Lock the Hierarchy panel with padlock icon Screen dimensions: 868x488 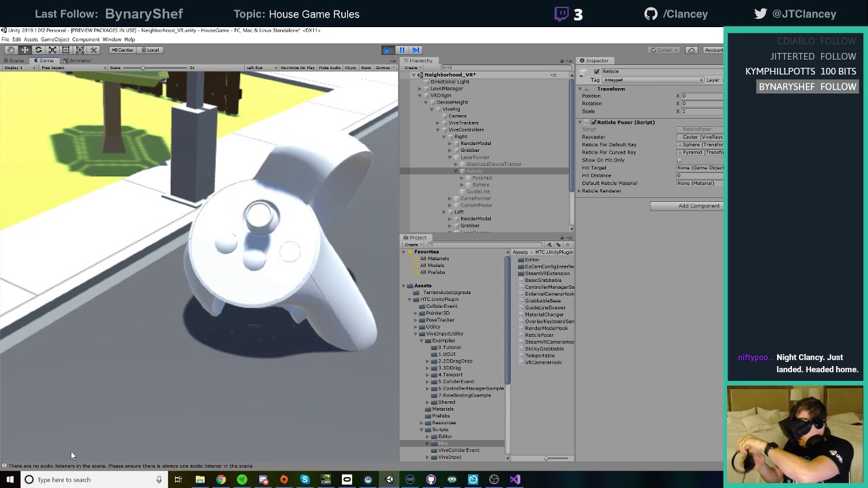click(561, 61)
